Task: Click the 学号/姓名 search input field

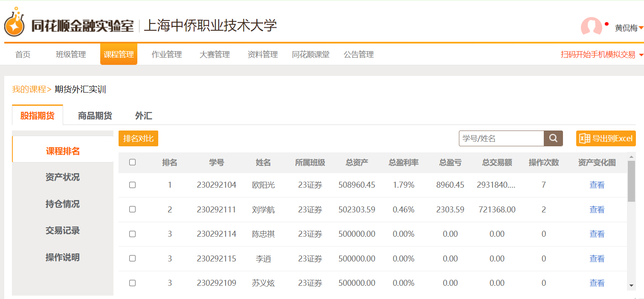Action: point(501,139)
